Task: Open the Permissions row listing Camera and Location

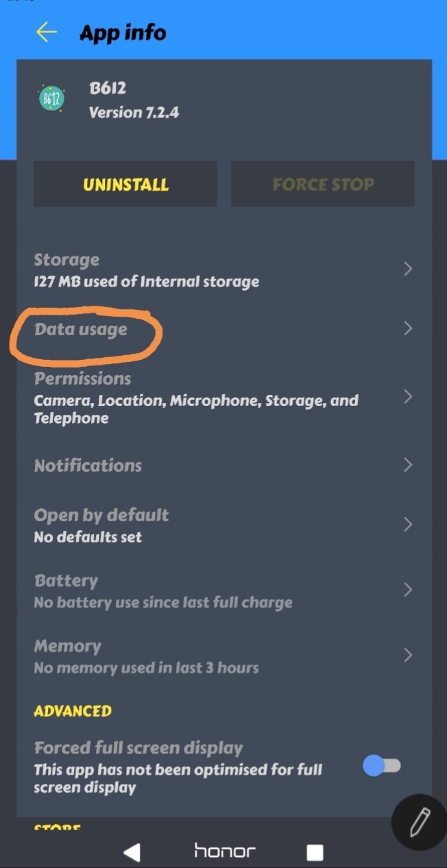Action: [x=206, y=397]
